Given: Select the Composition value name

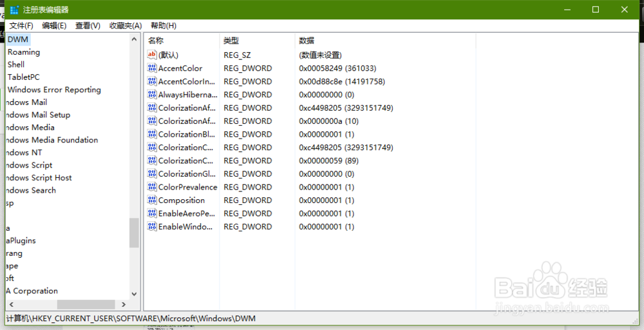Looking at the screenshot, I should point(182,200).
